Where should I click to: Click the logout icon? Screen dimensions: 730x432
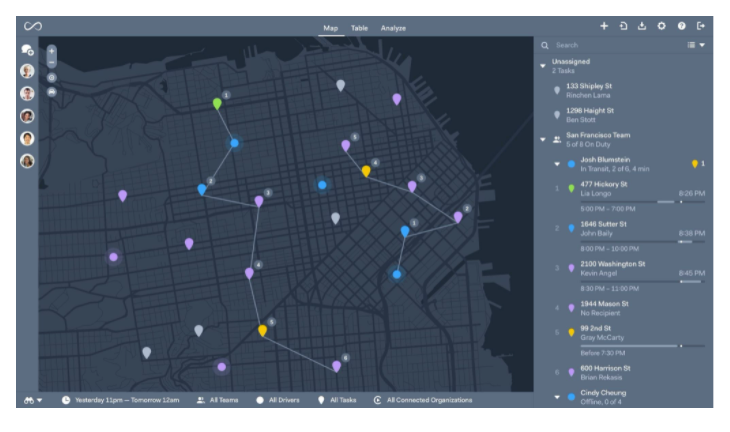tap(701, 26)
